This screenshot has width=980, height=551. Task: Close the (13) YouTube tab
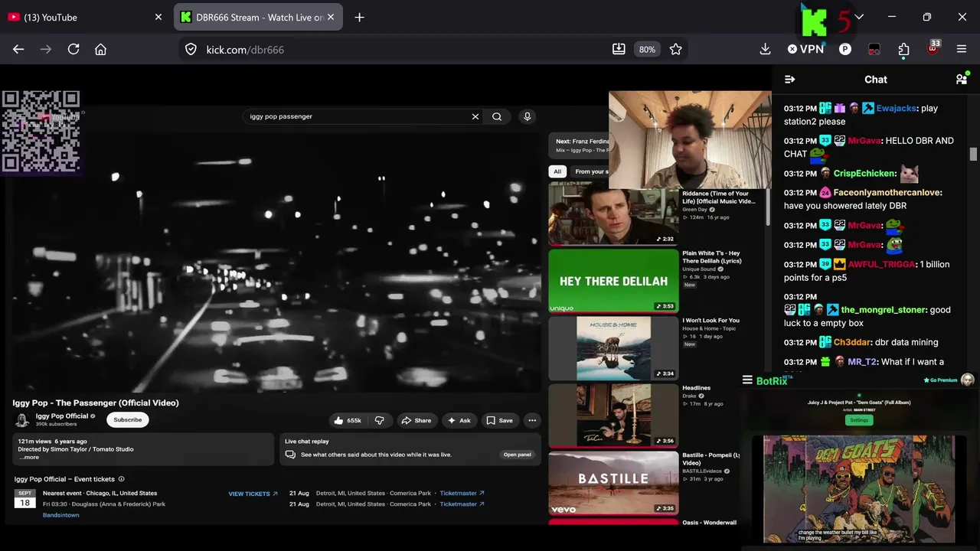point(158,17)
